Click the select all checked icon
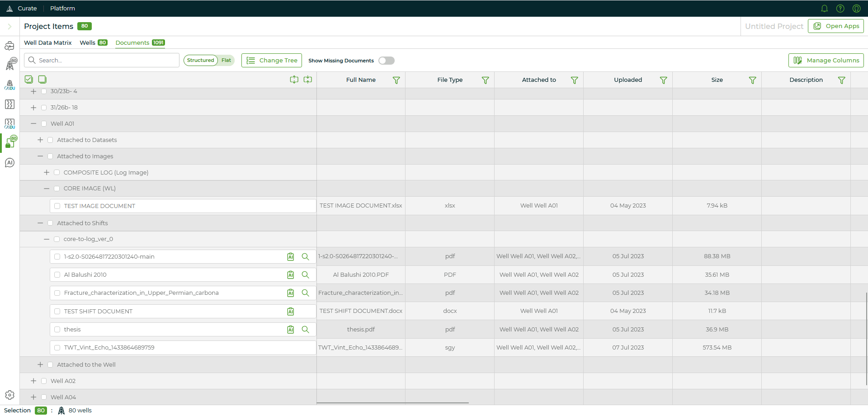This screenshot has width=868, height=416. [29, 80]
